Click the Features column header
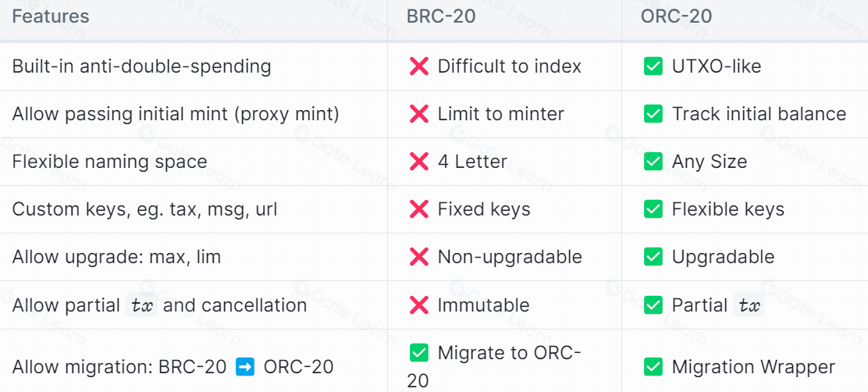 click(51, 16)
